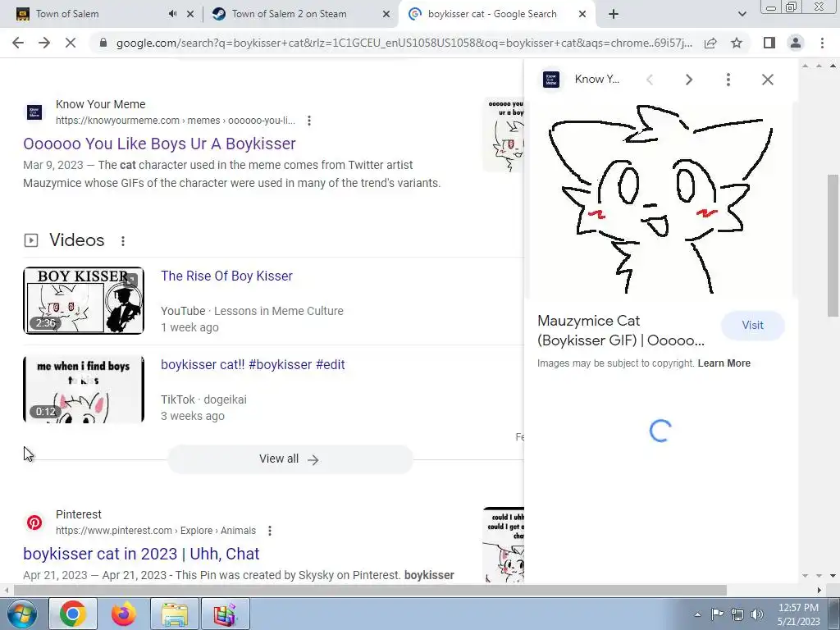Open The Rise Of Boy Kisser video link
Image resolution: width=840 pixels, height=630 pixels.
[x=226, y=276]
